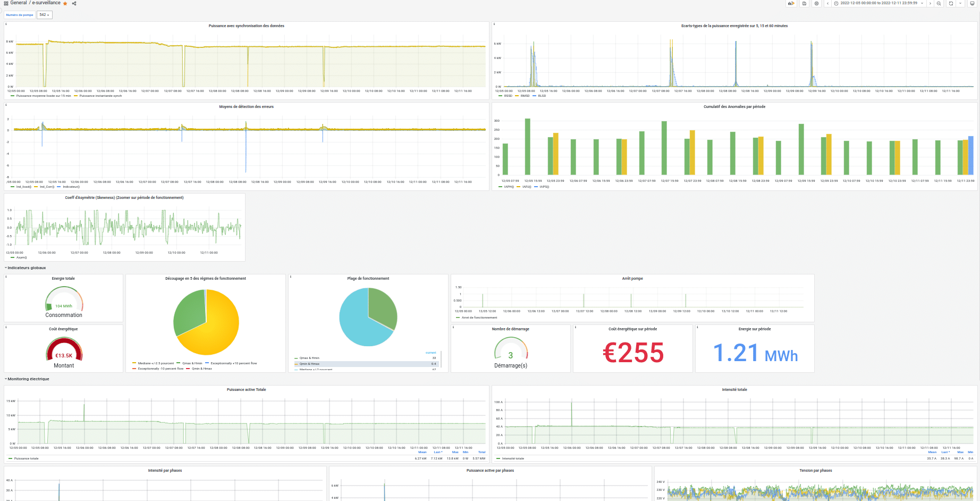Show info icon on Plage de fonctionnement panel
This screenshot has width=980, height=501.
tap(291, 277)
